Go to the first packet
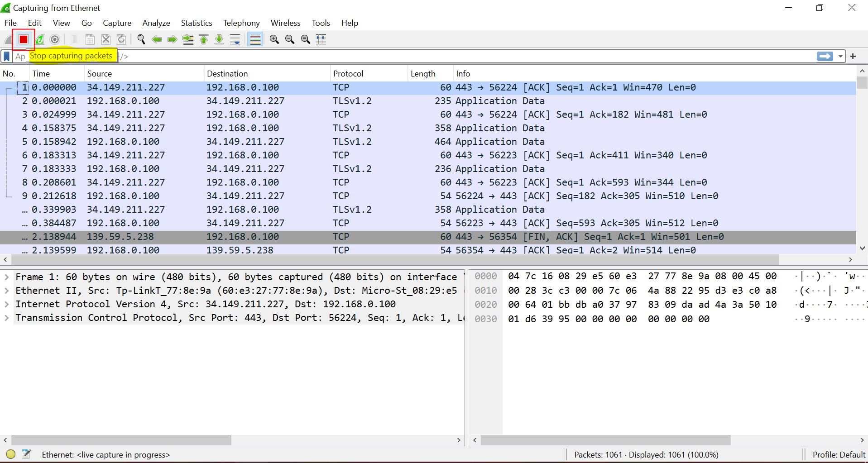This screenshot has width=868, height=463. point(204,40)
